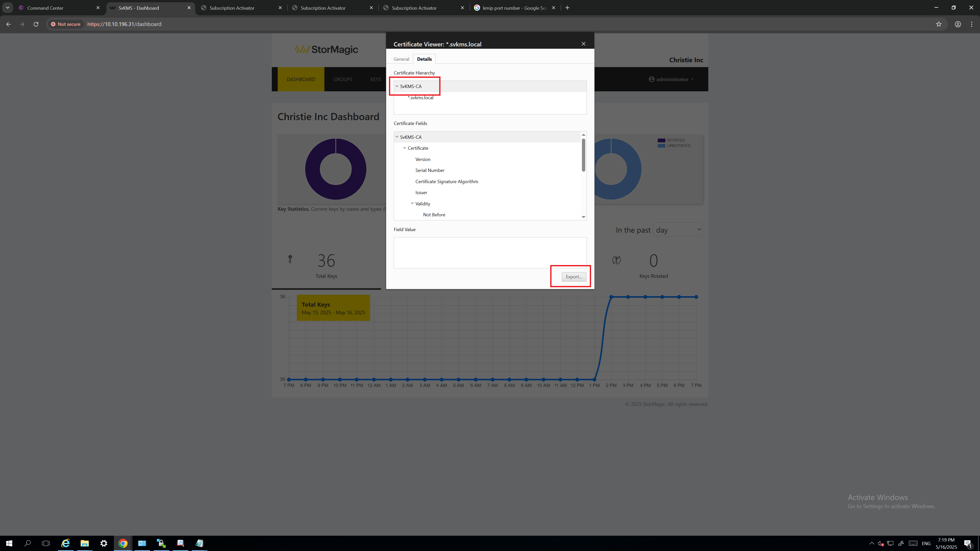Click the muted volume tray icon
The height and width of the screenshot is (551, 980).
(x=881, y=543)
